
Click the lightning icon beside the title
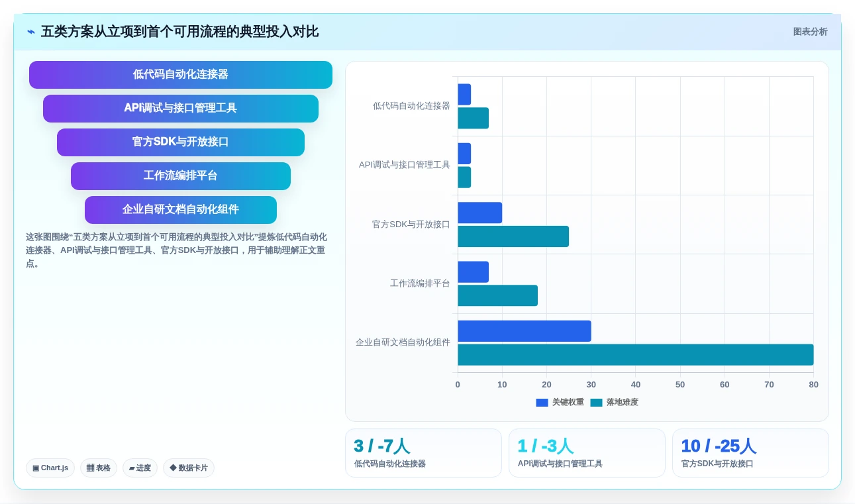coord(31,32)
